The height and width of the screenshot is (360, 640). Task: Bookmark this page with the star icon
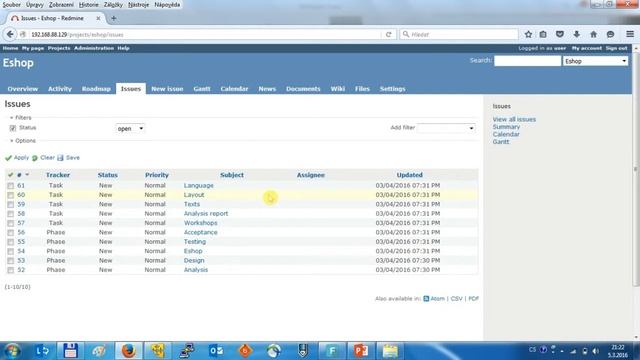pos(528,34)
